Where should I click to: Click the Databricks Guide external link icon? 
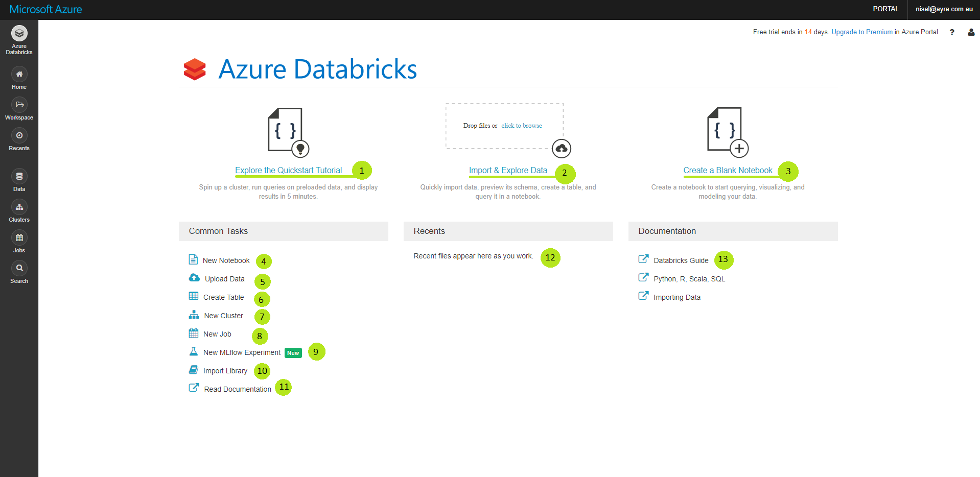click(643, 259)
